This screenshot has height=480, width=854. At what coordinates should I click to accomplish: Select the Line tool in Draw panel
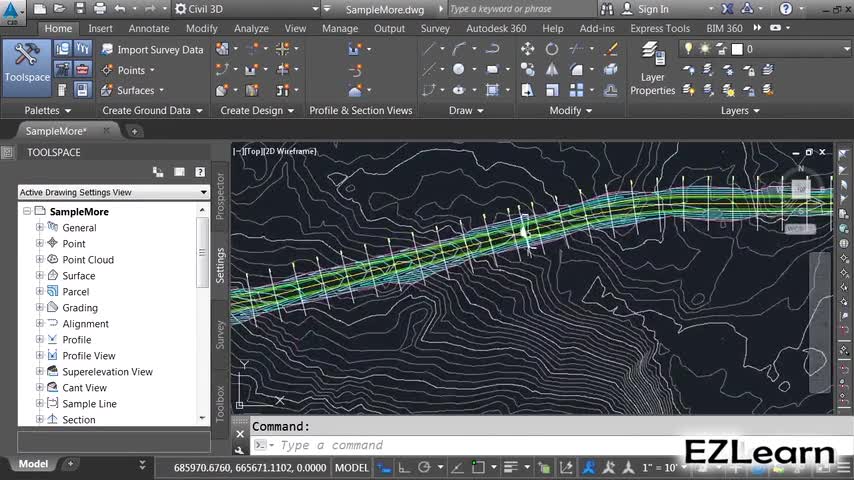[429, 49]
